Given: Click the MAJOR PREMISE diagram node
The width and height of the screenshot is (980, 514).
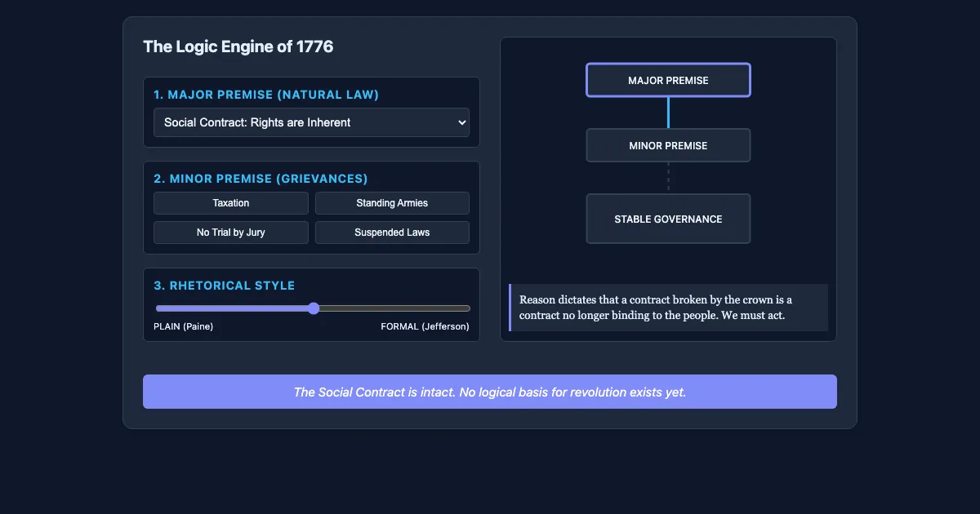Looking at the screenshot, I should pyautogui.click(x=668, y=80).
